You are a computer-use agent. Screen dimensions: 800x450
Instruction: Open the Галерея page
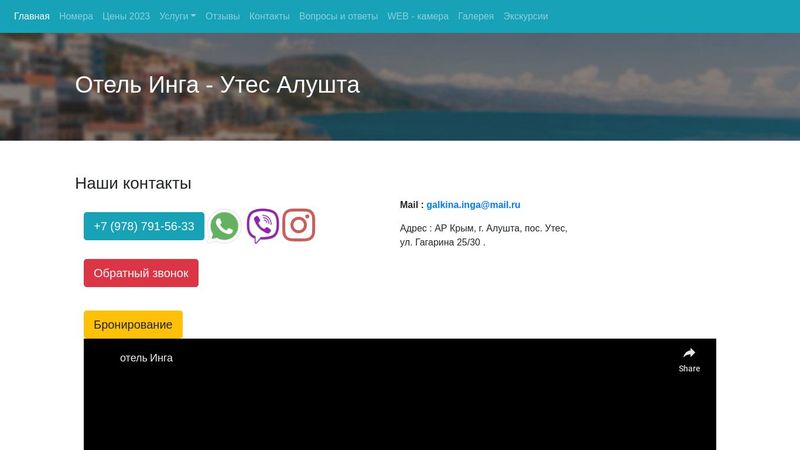[476, 16]
